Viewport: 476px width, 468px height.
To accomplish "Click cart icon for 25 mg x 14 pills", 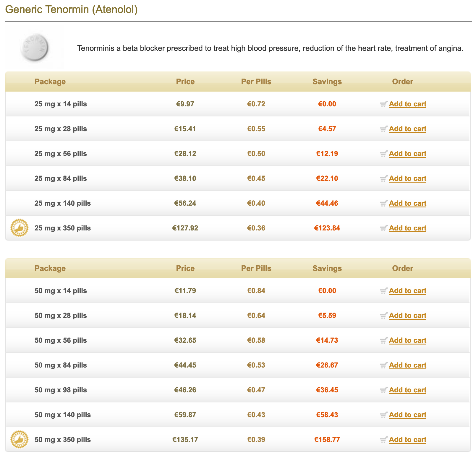I will pyautogui.click(x=383, y=104).
